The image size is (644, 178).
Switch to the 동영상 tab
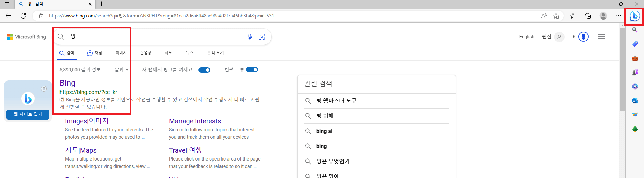(146, 53)
